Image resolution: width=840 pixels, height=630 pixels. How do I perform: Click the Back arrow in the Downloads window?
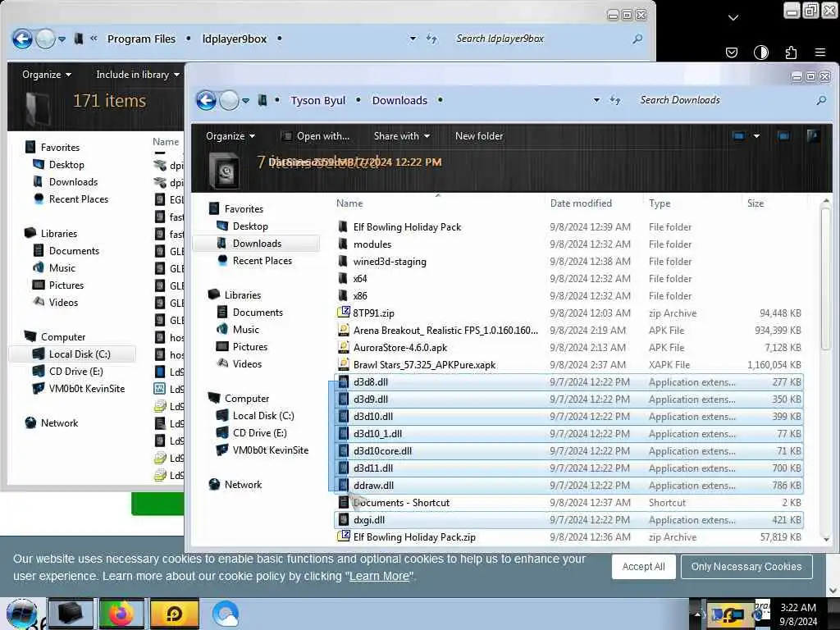206,100
